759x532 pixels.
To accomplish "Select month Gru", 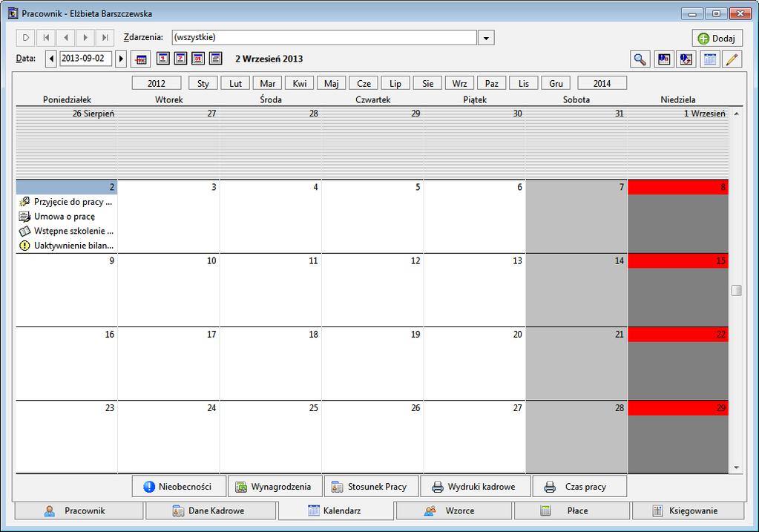I will coord(556,83).
